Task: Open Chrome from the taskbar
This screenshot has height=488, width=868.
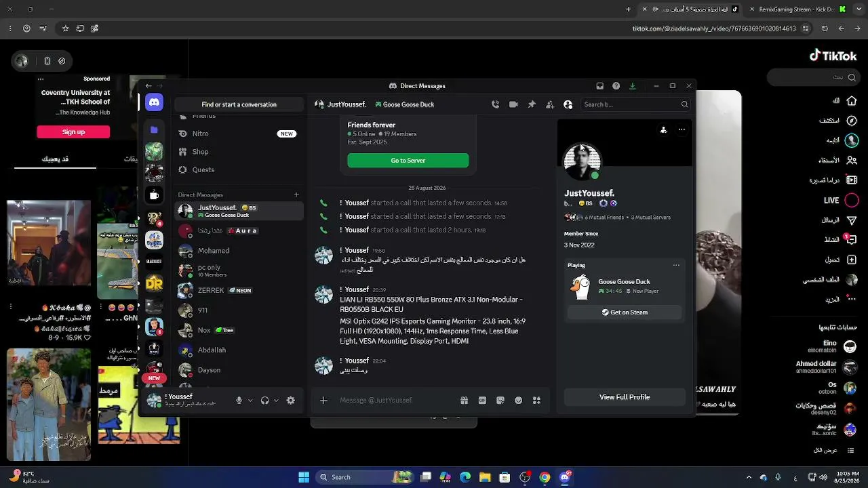Action: pyautogui.click(x=545, y=477)
